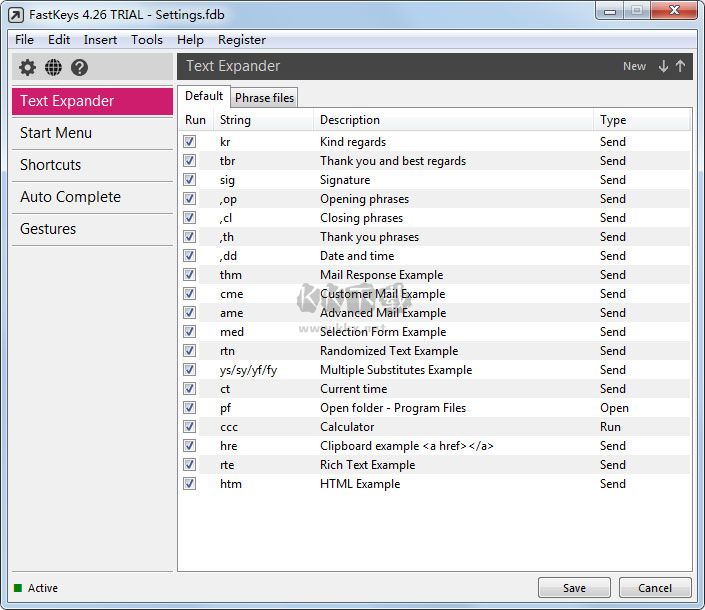
Task: Select the 'Date and time' row
Action: pos(357,256)
